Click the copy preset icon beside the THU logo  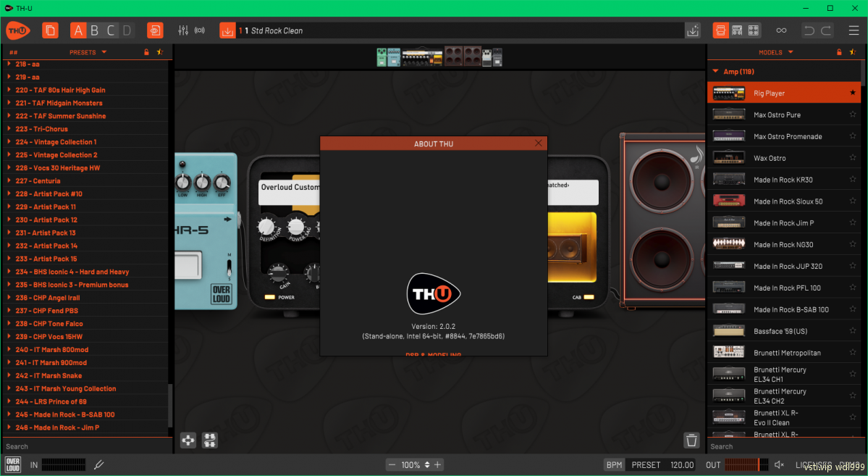coord(51,30)
